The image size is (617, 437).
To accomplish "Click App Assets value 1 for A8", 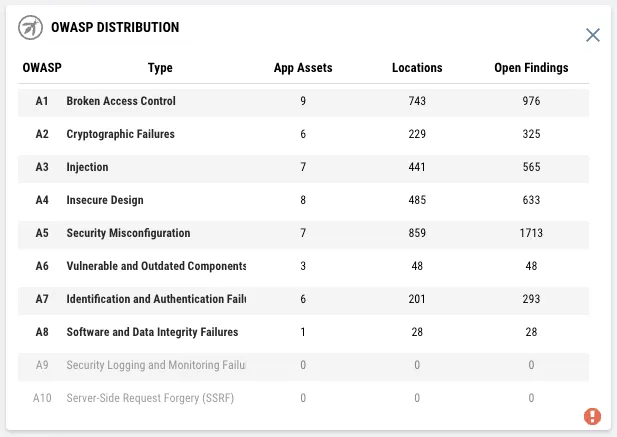I will point(303,332).
